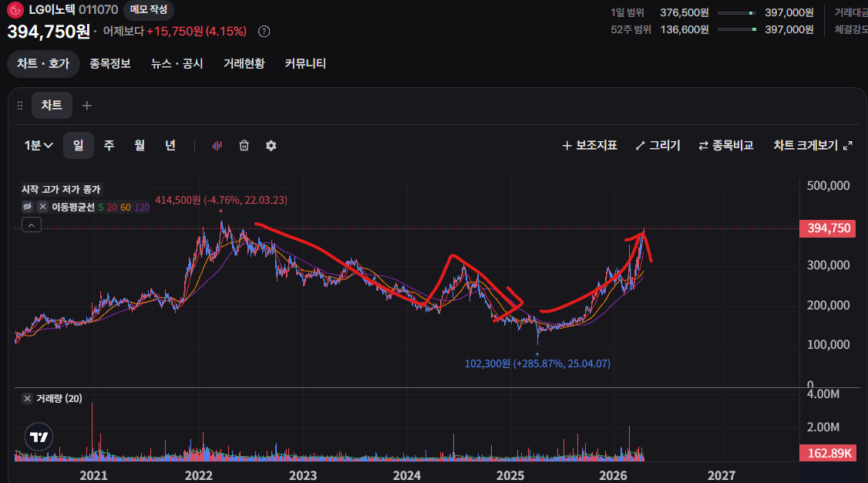This screenshot has width=868, height=483.
Task: Click the trash can delete icon
Action: 244,146
